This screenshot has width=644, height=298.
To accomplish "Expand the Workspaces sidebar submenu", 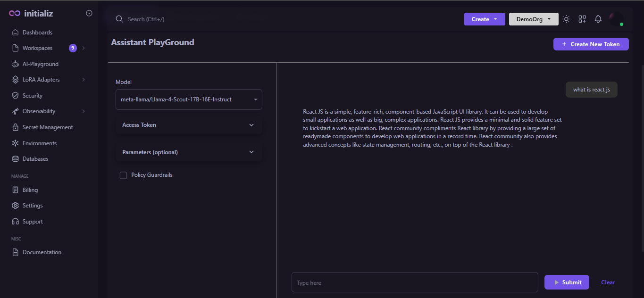I will [x=84, y=48].
